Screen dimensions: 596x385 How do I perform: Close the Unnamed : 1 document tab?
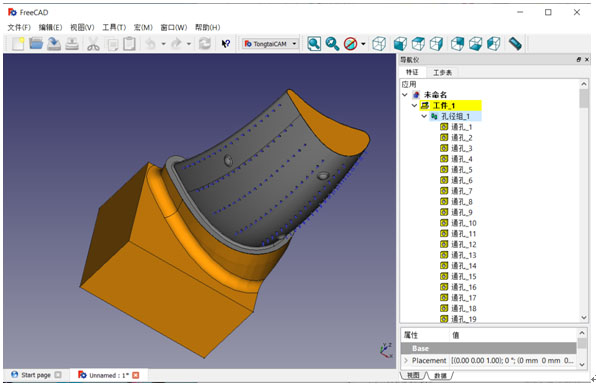pos(136,375)
